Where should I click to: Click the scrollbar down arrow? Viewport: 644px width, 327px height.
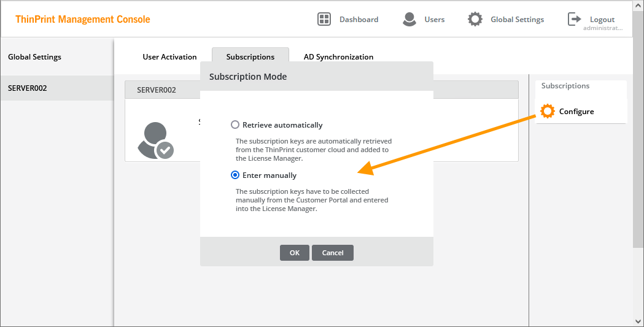[637, 321]
